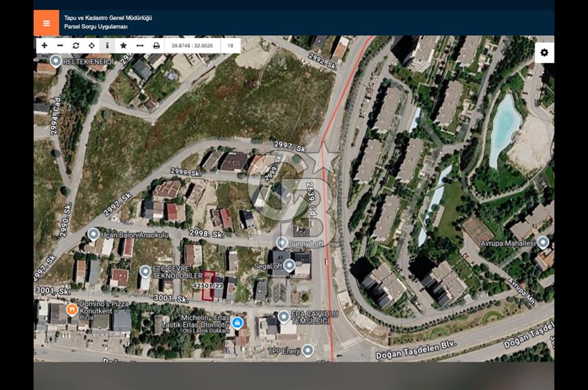Select the Avrupa Mahallesi map pin

click(x=543, y=243)
